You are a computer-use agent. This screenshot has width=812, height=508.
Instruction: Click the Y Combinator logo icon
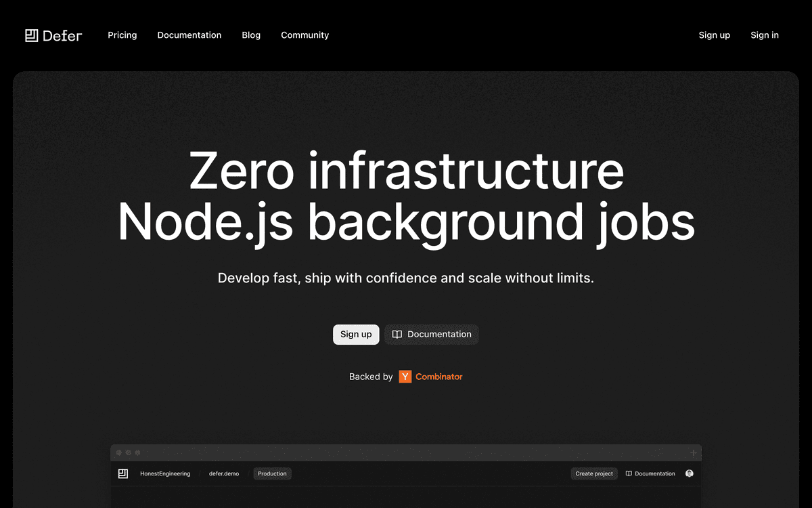(x=405, y=377)
